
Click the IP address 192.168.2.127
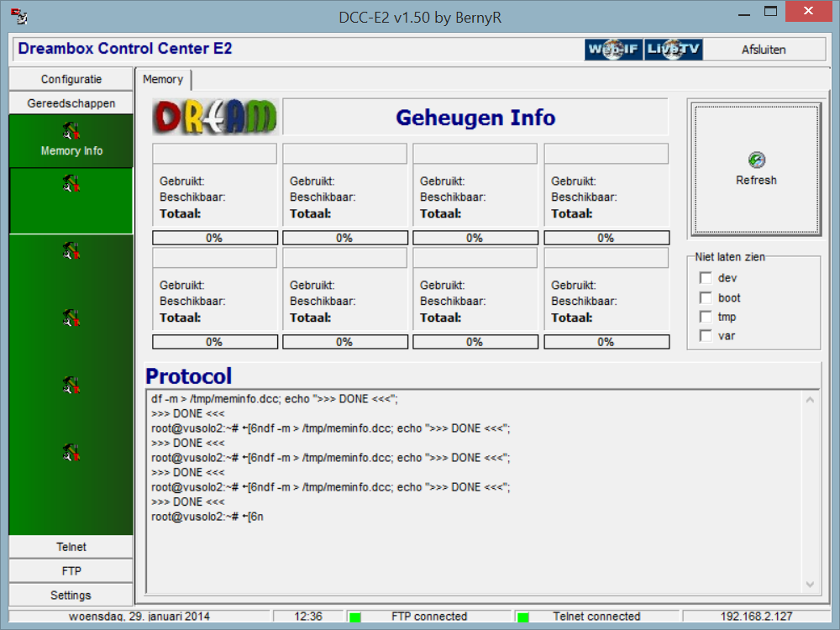coord(756,617)
